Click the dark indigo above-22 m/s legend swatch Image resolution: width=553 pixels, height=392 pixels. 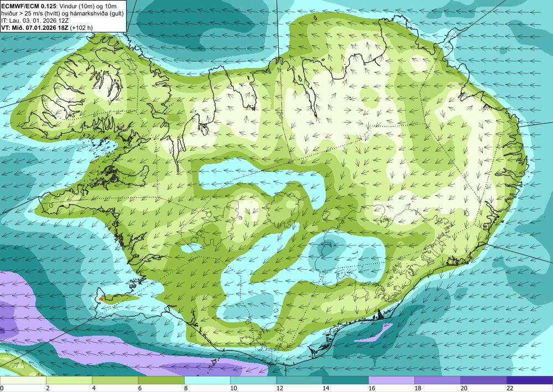pyautogui.click(x=530, y=380)
